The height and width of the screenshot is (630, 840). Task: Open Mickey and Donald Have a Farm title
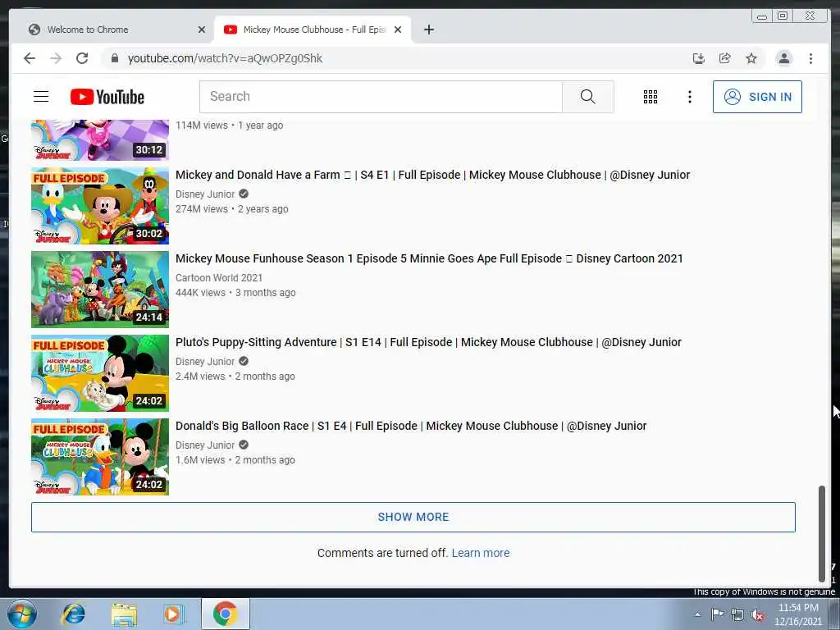(432, 175)
